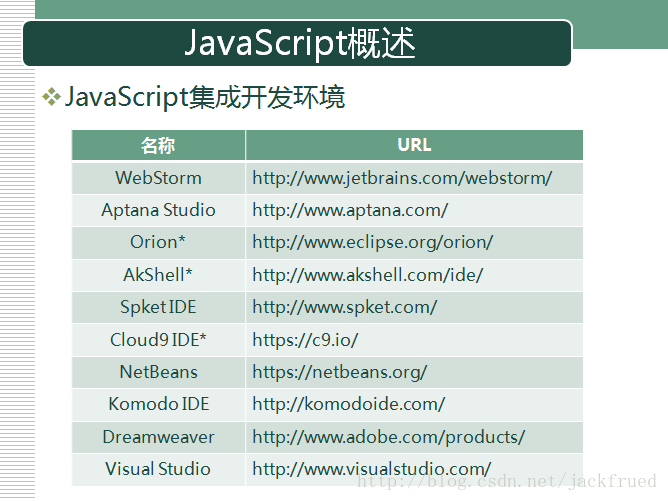This screenshot has width=668, height=501.
Task: Click the JavaScript概述 slide title
Action: point(300,43)
